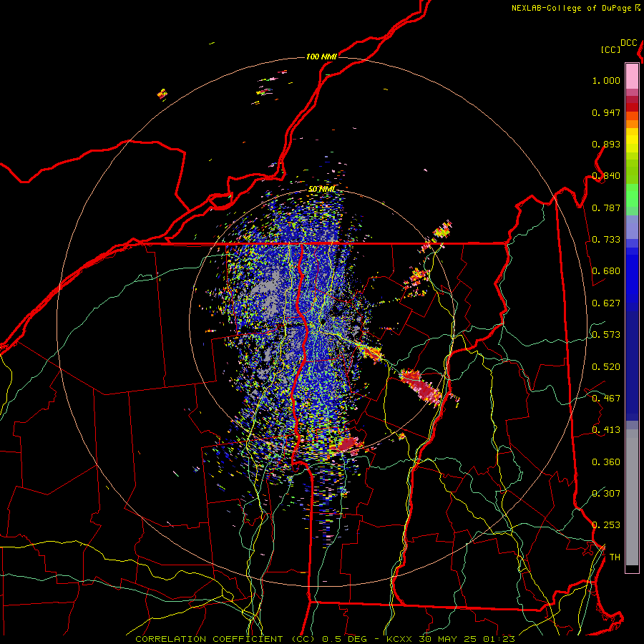Pick the lavender swatch in color bar
Image resolution: width=644 pixels, height=644 pixels.
632,227
